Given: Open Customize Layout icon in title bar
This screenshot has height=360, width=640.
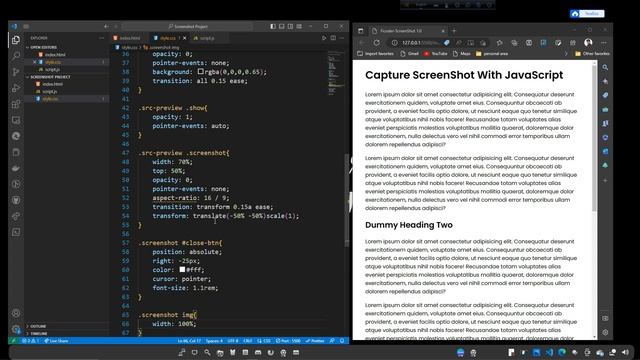Looking at the screenshot, I should tap(299, 27).
